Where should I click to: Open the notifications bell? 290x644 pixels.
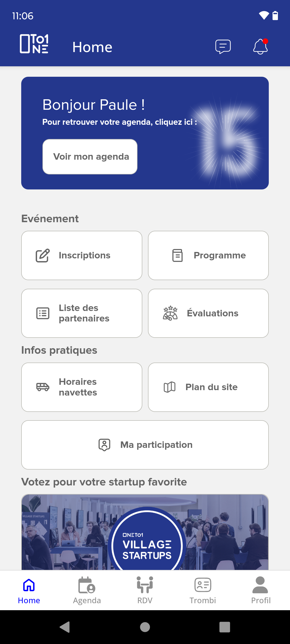[260, 47]
